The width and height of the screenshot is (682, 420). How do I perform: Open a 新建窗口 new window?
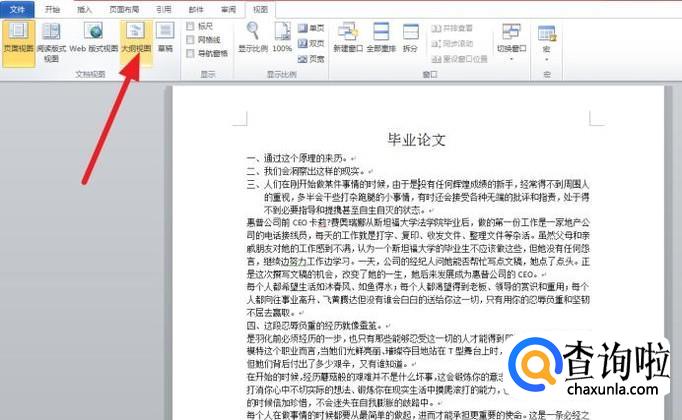tap(348, 38)
